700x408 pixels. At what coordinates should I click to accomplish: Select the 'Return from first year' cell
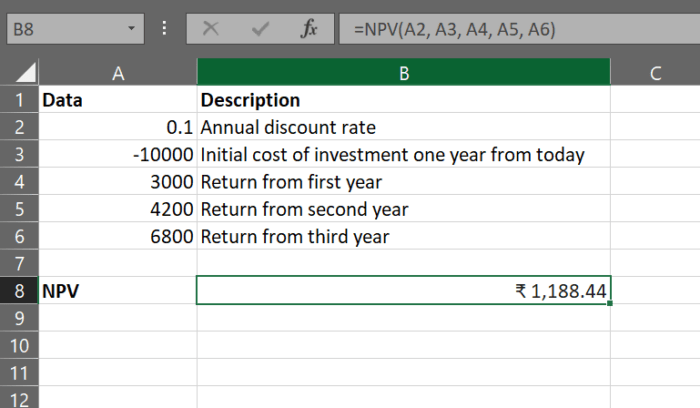404,181
